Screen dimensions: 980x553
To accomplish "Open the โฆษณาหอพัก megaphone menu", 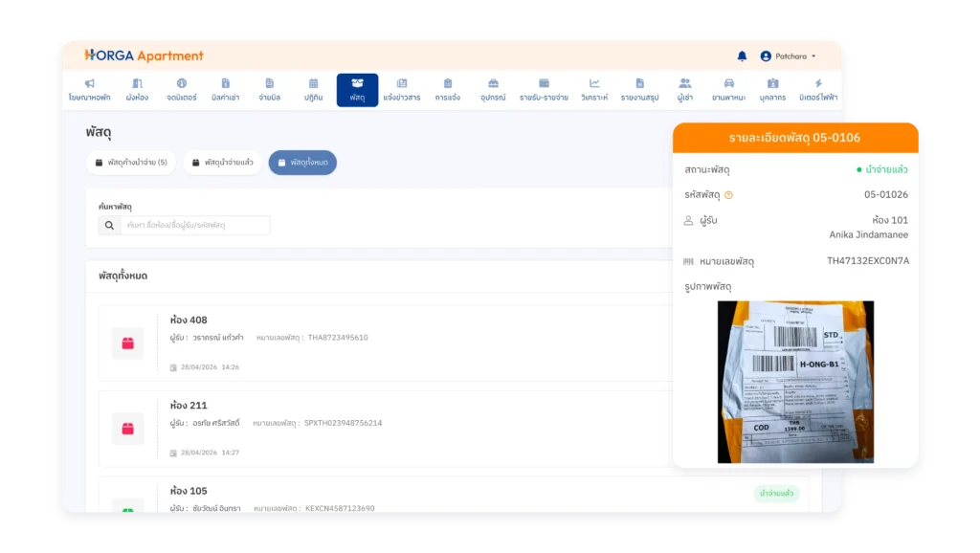I will (89, 90).
